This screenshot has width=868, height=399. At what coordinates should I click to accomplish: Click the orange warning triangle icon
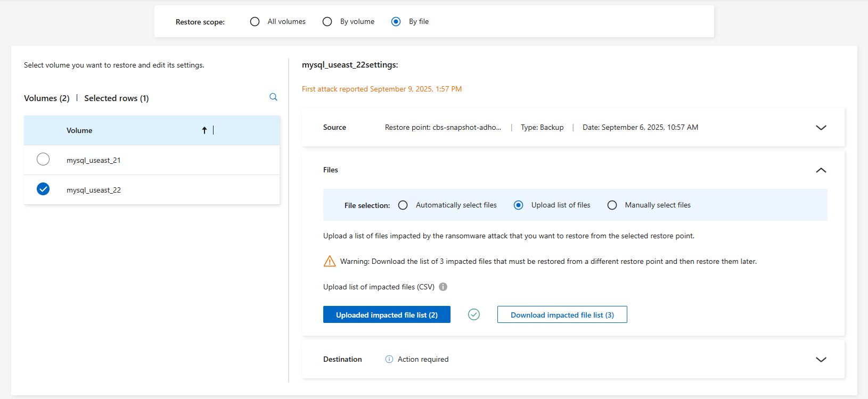[330, 261]
